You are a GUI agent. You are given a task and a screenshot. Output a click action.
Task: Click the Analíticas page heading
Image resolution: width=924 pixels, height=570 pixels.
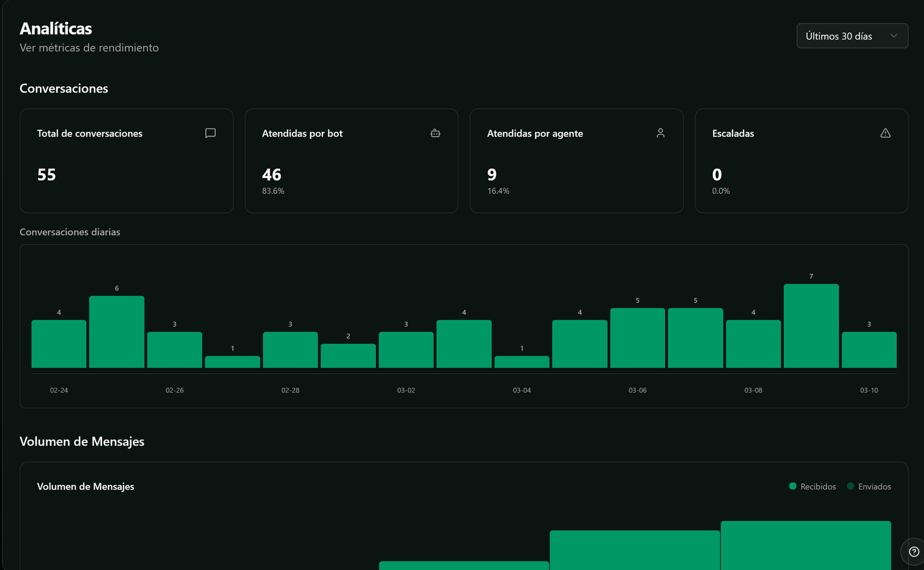55,28
